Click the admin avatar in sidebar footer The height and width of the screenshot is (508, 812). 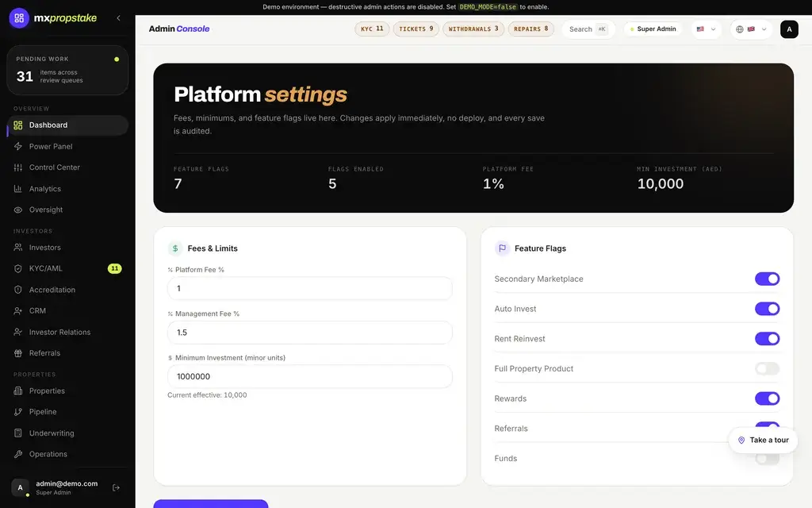tap(20, 487)
